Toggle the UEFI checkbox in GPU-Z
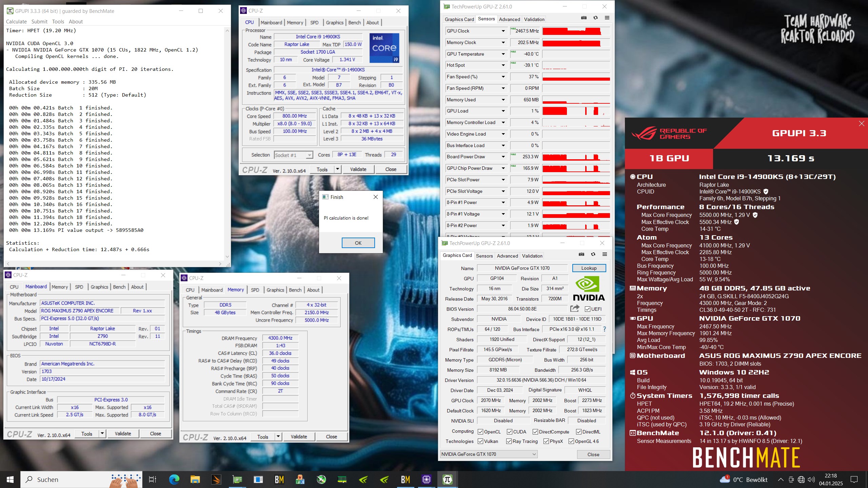868x488 pixels. click(x=588, y=309)
